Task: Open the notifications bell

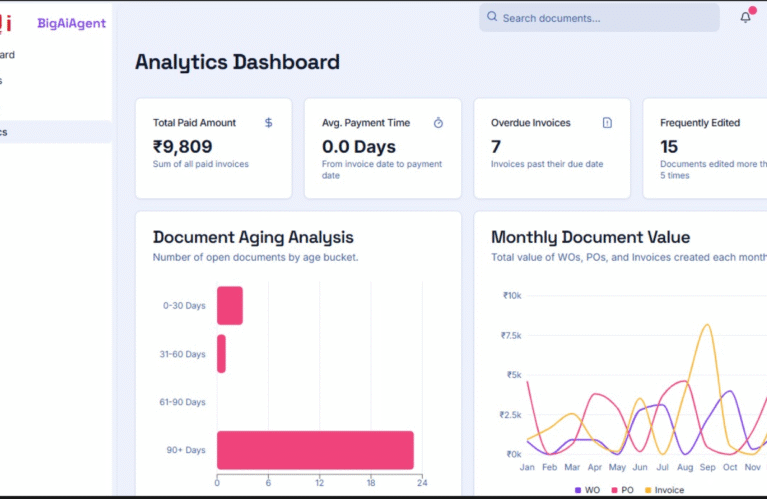Action: (745, 17)
